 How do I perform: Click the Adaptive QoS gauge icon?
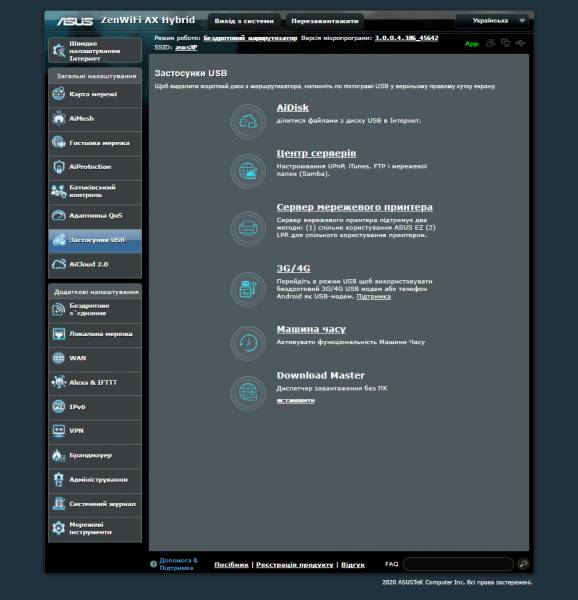[59, 215]
